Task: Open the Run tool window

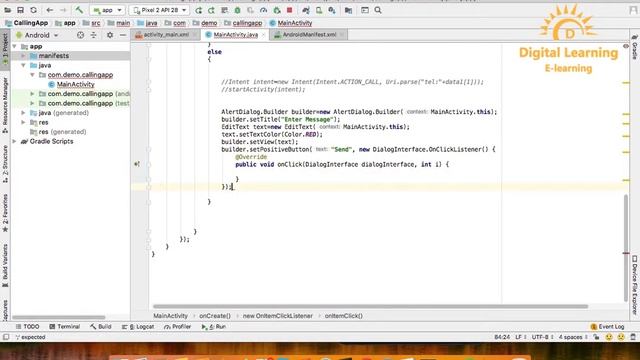Action: click(x=213, y=327)
